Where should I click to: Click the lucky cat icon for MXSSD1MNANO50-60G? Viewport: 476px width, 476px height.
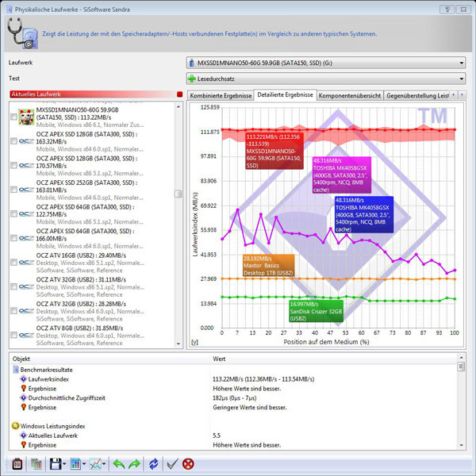pyautogui.click(x=26, y=117)
